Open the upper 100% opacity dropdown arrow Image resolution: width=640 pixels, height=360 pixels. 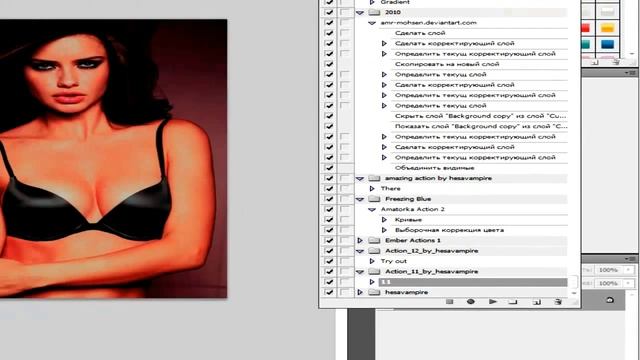click(x=629, y=270)
